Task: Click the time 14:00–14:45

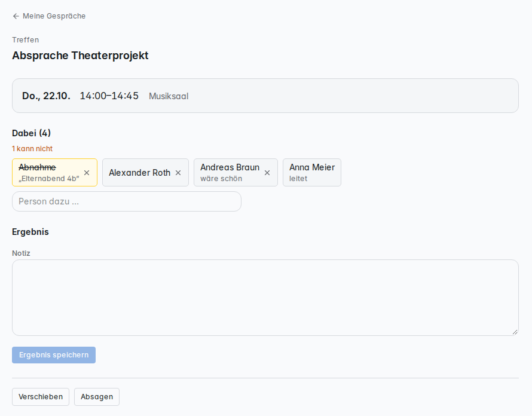Action: [109, 96]
